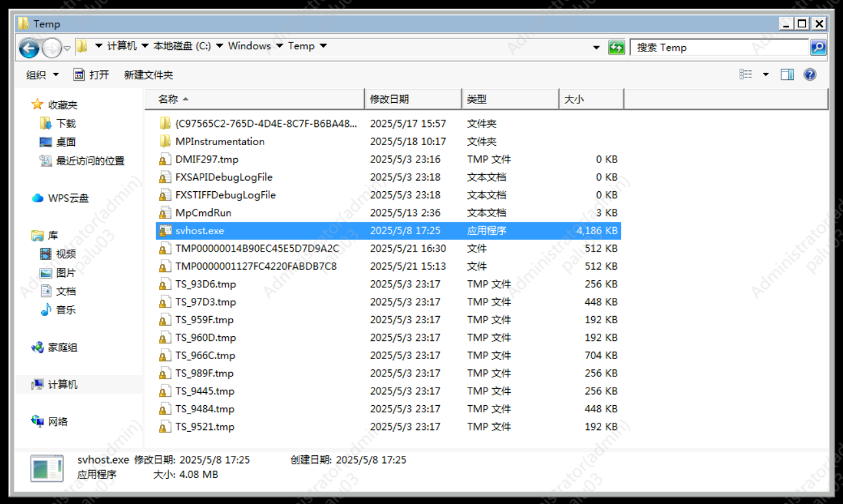The image size is (843, 504).
Task: Expand the view options dropdown arrow
Action: (x=766, y=75)
